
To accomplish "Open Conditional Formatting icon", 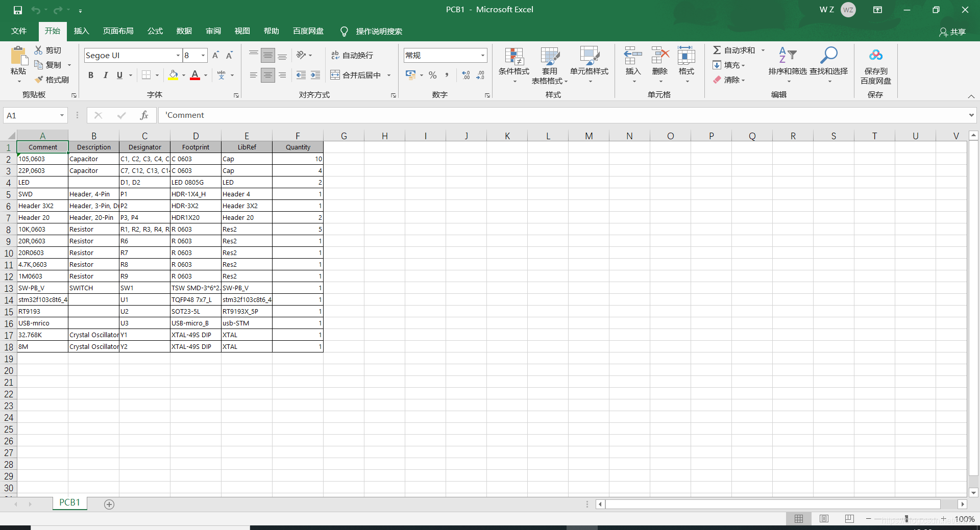I will point(514,56).
